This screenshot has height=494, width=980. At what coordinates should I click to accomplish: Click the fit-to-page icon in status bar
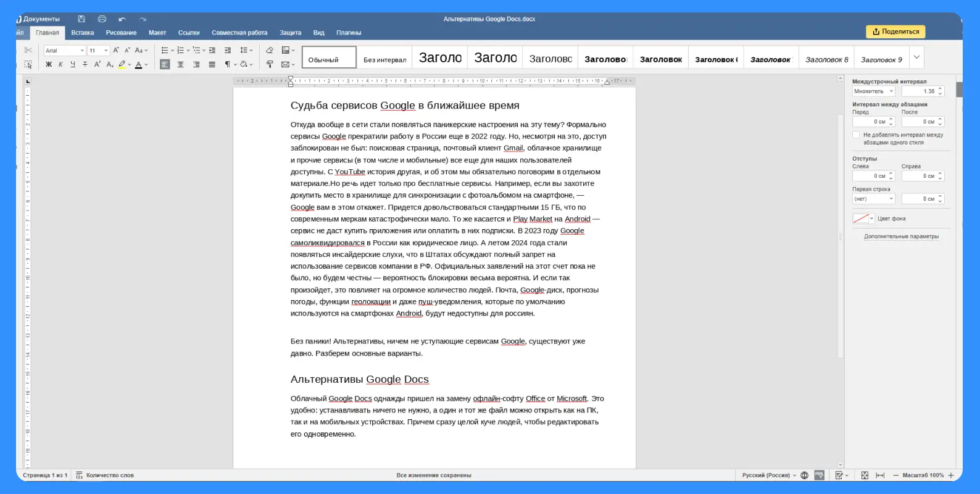tap(865, 475)
